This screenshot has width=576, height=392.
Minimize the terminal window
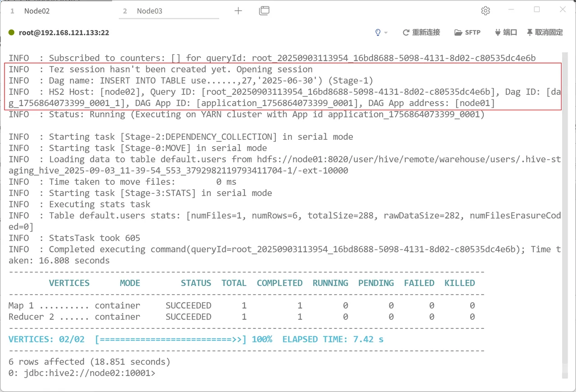tap(511, 9)
